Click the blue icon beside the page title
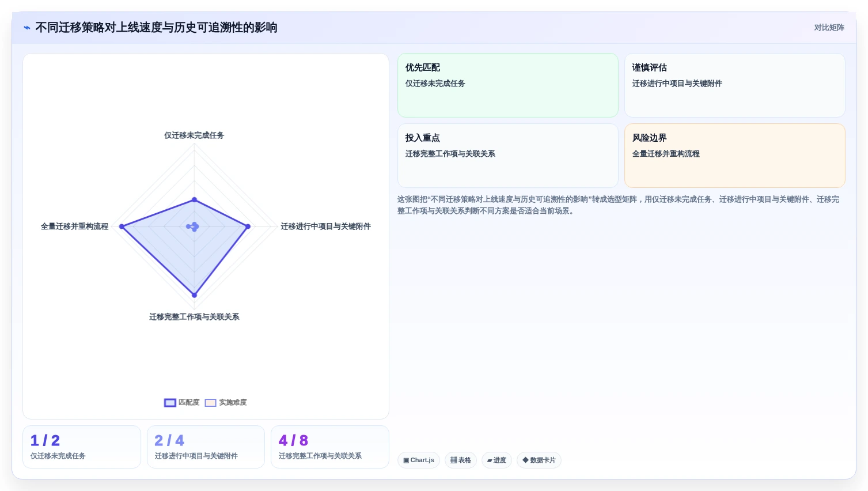This screenshot has width=868, height=491. (27, 28)
